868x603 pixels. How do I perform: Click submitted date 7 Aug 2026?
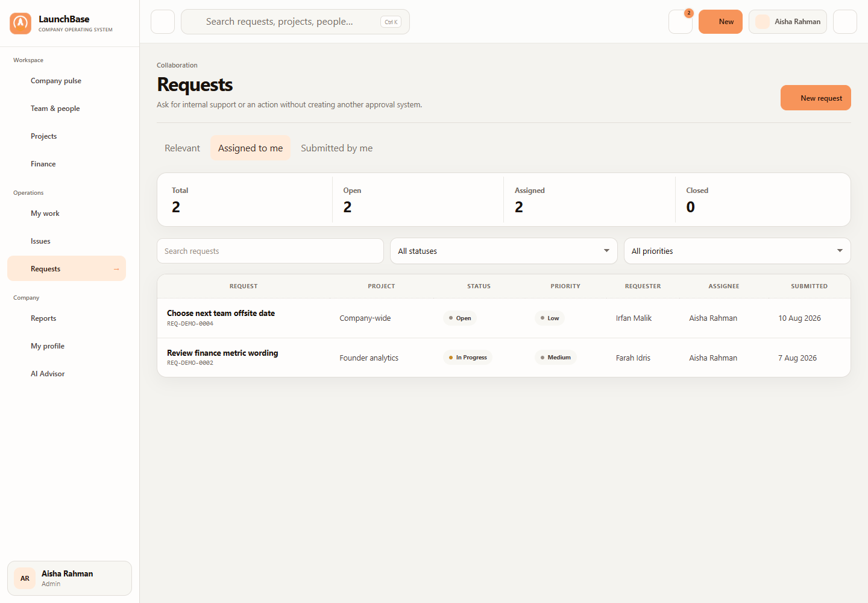(797, 358)
